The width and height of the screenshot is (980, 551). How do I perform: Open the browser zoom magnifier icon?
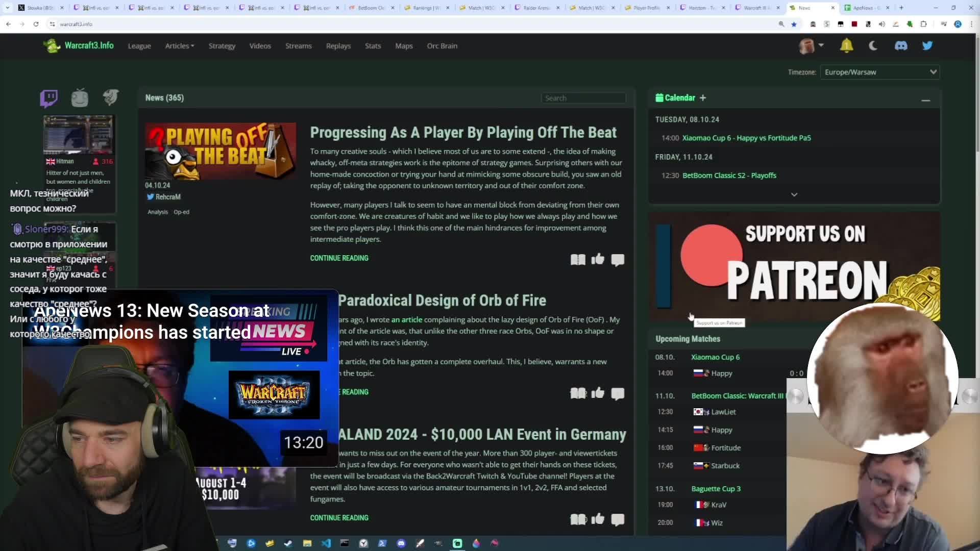coord(781,24)
